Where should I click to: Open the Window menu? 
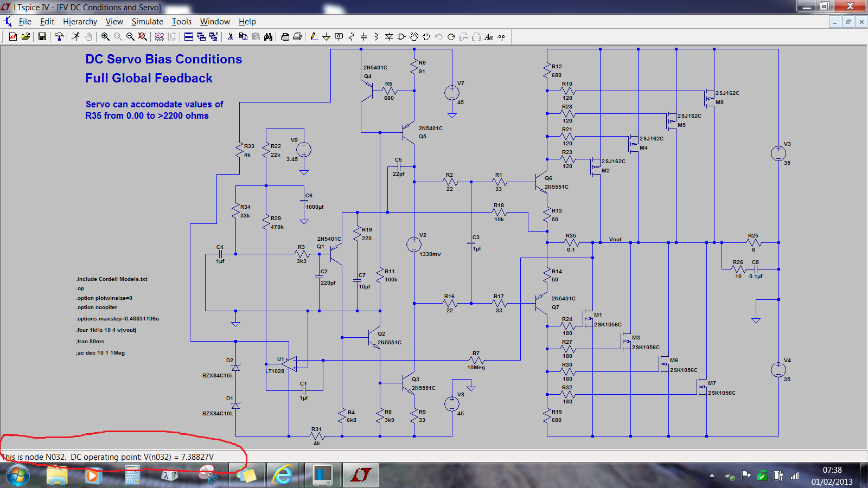215,22
